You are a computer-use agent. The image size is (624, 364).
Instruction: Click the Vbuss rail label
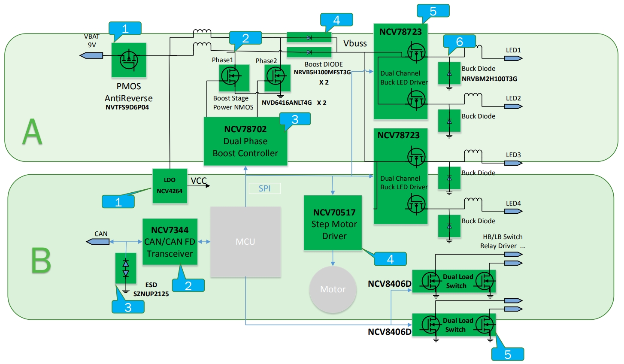(355, 43)
